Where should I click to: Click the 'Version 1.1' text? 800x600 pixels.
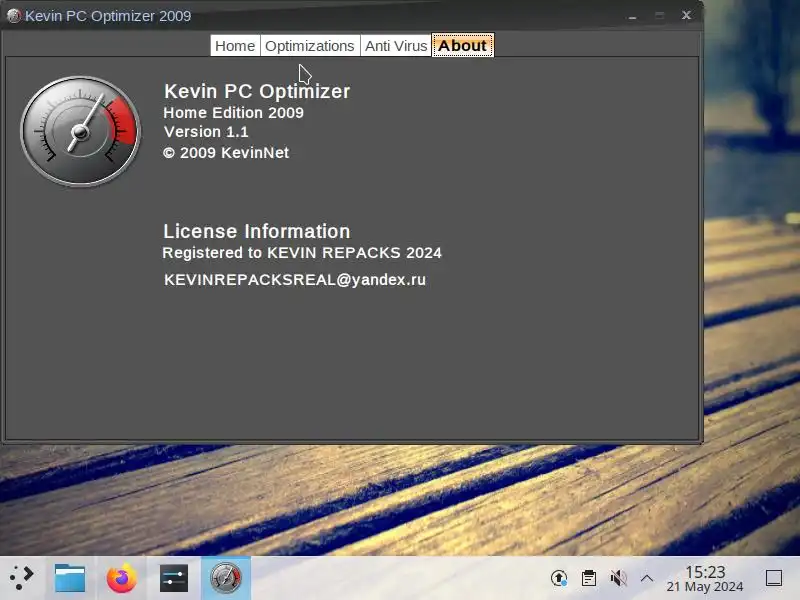click(x=206, y=132)
